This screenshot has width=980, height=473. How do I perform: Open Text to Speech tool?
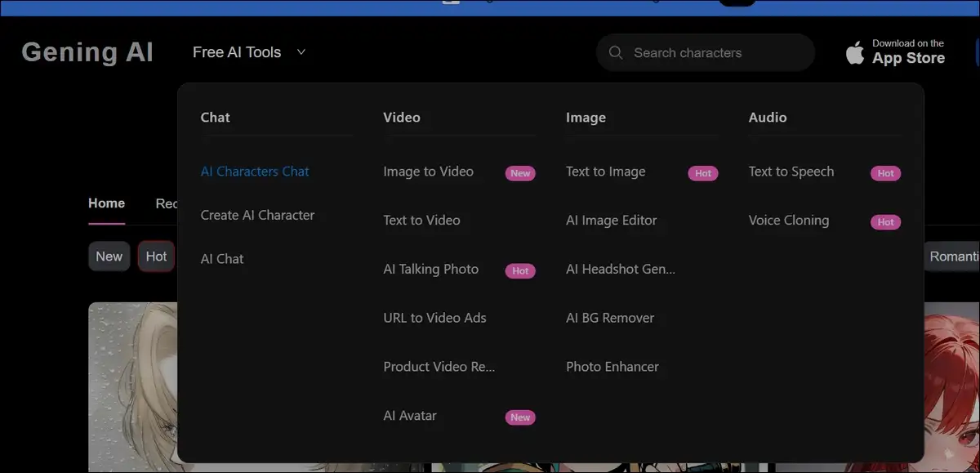tap(791, 172)
